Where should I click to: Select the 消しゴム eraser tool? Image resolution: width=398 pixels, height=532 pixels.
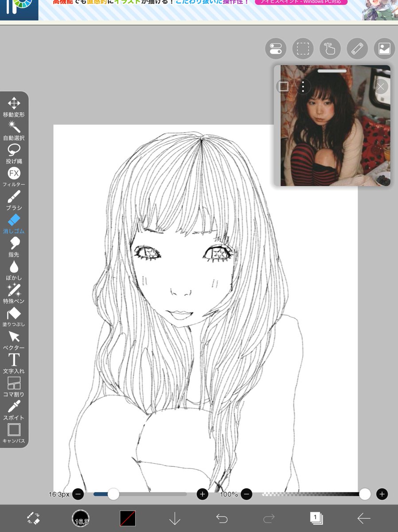click(x=14, y=224)
